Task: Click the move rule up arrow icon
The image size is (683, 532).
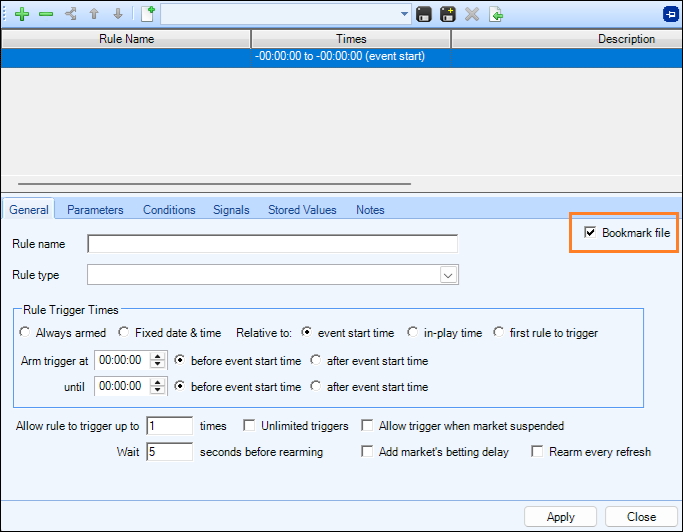Action: pos(94,14)
